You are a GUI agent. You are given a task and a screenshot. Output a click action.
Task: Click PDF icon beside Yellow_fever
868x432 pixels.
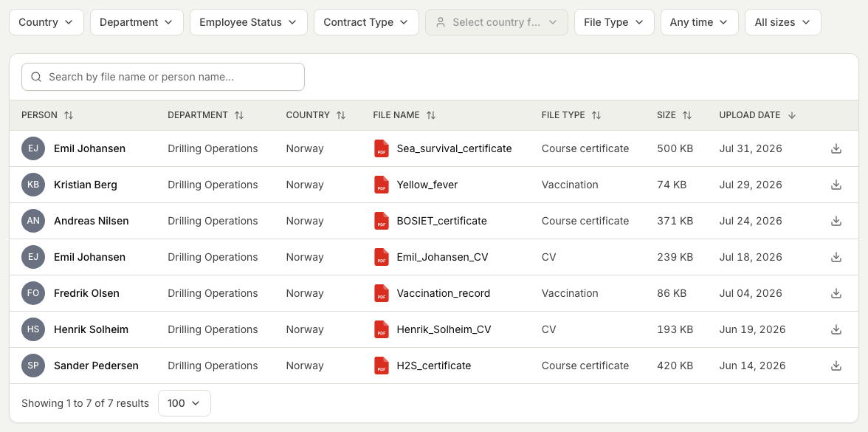[x=382, y=185]
